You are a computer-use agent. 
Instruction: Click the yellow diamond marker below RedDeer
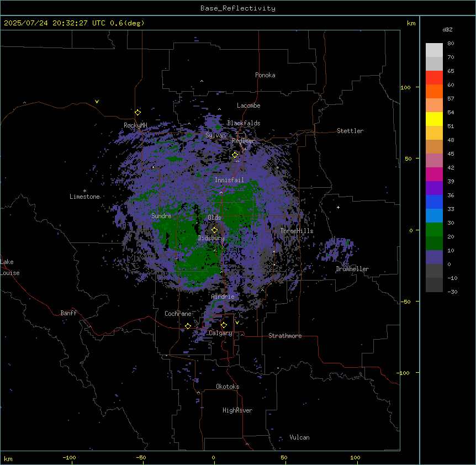click(235, 155)
